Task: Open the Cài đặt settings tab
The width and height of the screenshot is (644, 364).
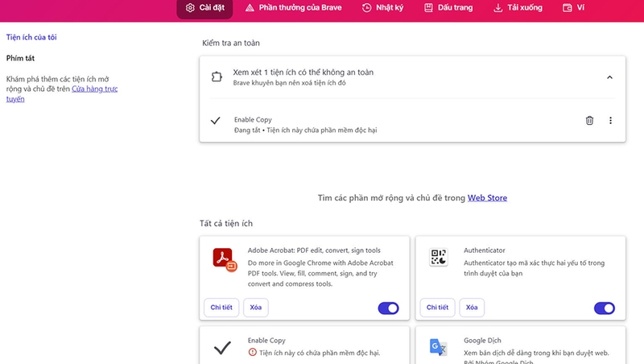Action: click(204, 8)
